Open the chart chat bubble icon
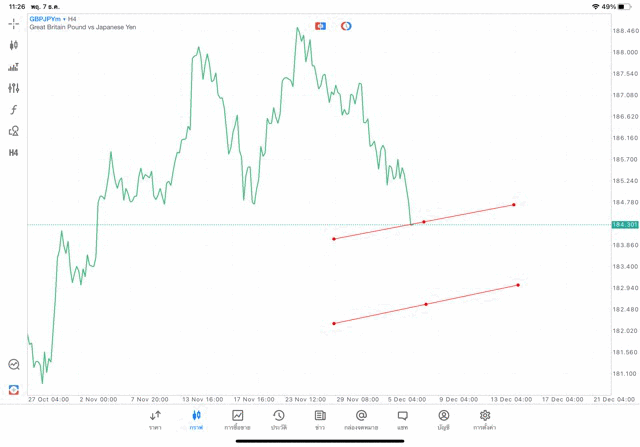 13,365
